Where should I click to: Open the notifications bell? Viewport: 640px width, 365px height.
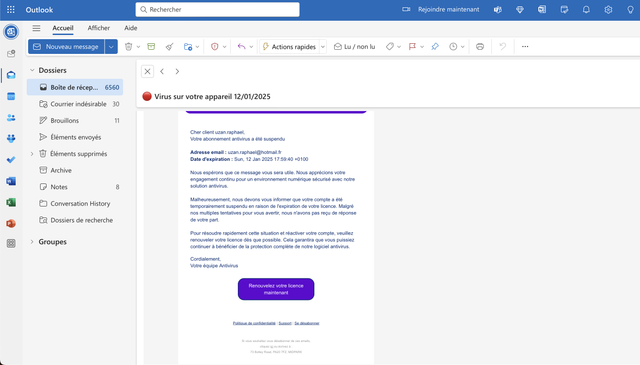coord(586,9)
